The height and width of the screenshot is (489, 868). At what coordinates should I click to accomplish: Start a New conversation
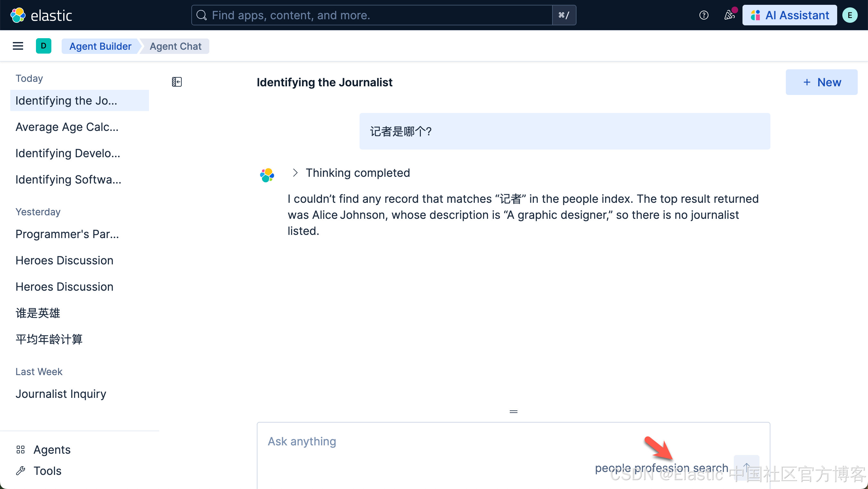[821, 82]
